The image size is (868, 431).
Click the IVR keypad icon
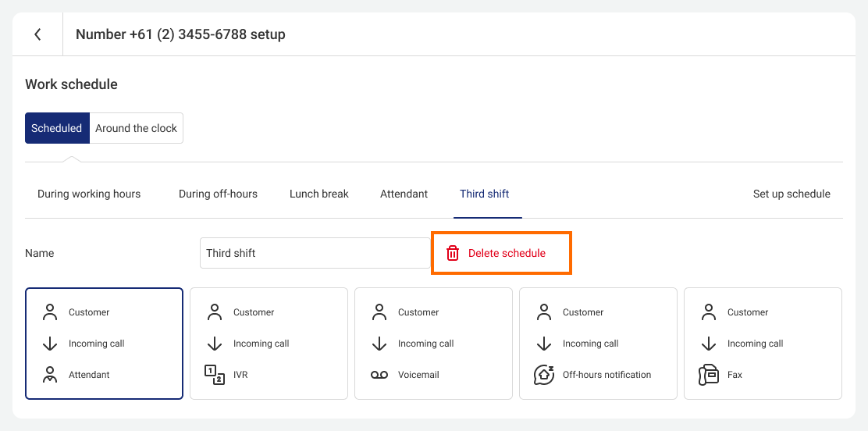214,375
